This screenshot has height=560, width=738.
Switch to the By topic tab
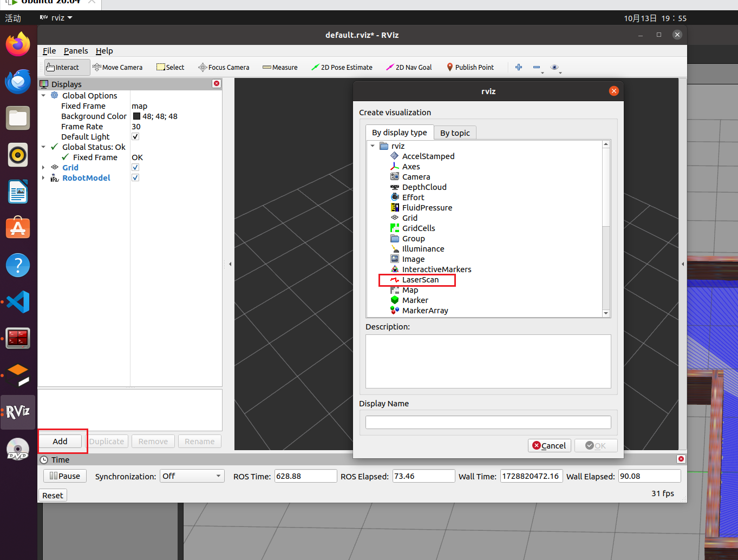click(455, 133)
